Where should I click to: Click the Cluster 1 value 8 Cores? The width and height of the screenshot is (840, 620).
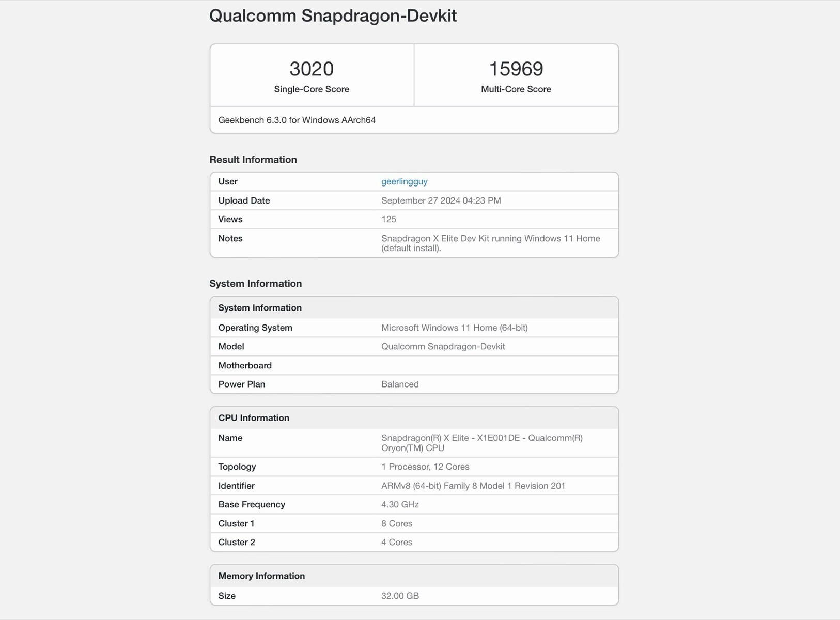pyautogui.click(x=397, y=523)
